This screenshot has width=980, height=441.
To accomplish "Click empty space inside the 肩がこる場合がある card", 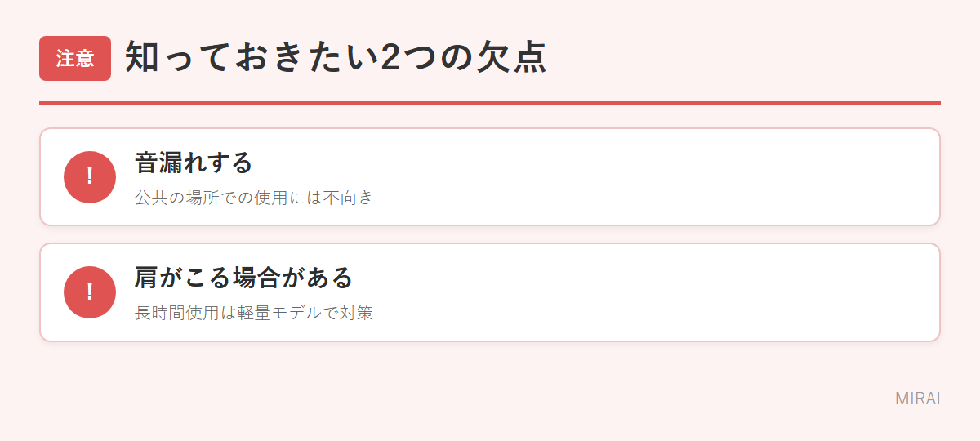I will [653, 292].
